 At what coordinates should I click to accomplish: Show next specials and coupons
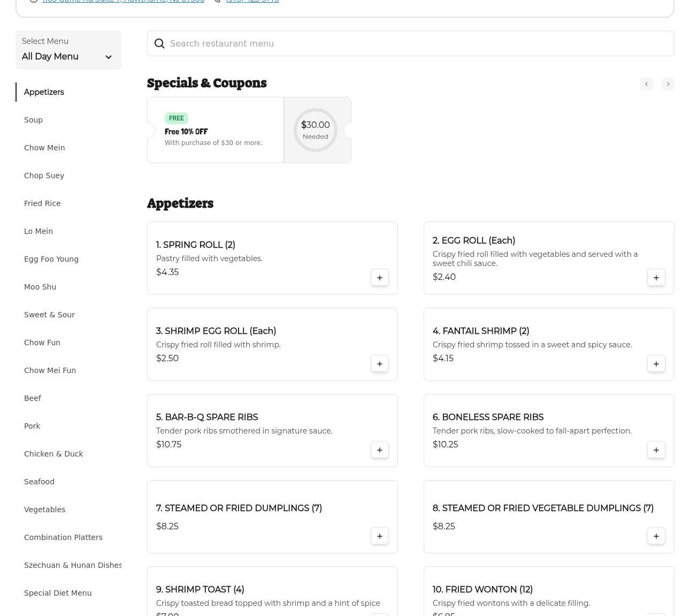coord(668,84)
